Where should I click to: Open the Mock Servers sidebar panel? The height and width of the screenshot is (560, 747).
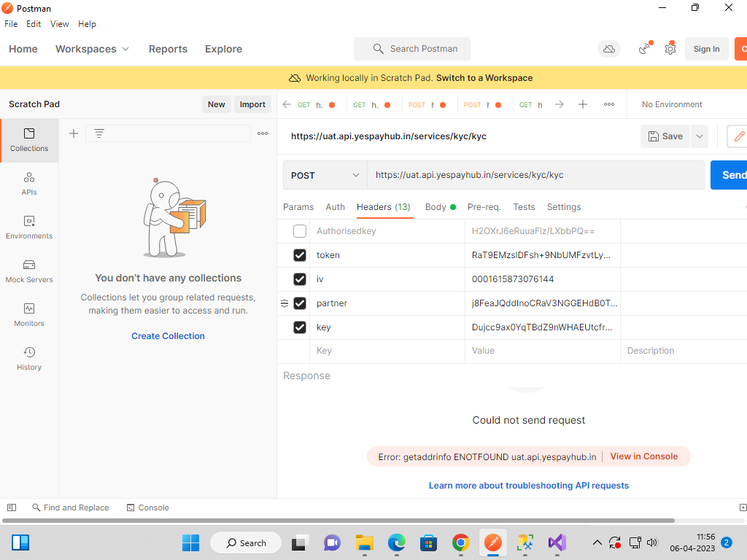point(29,271)
